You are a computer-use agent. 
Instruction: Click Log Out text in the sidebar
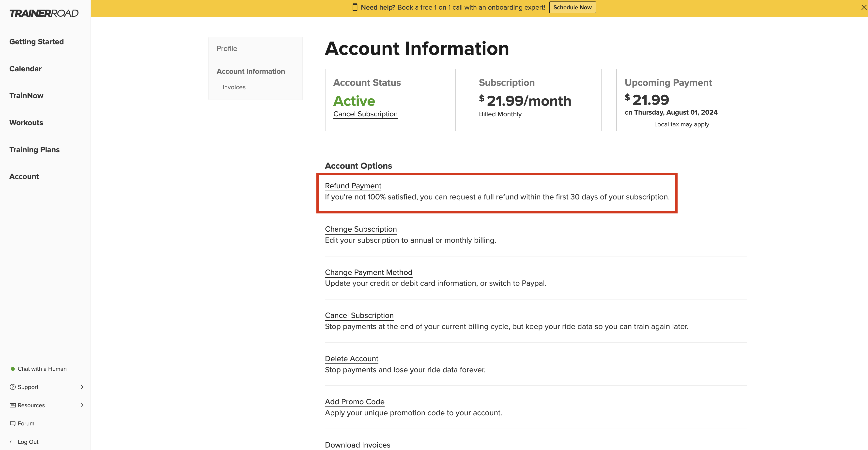[x=28, y=442]
